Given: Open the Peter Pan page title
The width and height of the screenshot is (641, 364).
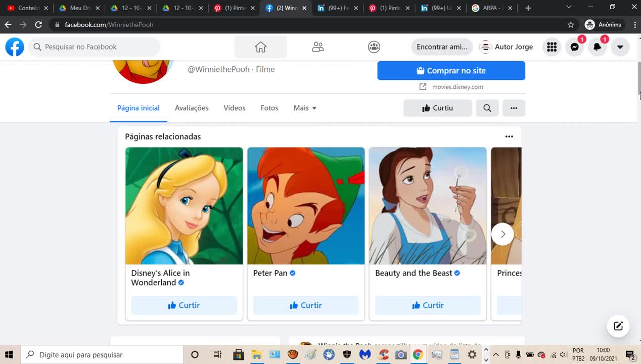Looking at the screenshot, I should tap(270, 273).
